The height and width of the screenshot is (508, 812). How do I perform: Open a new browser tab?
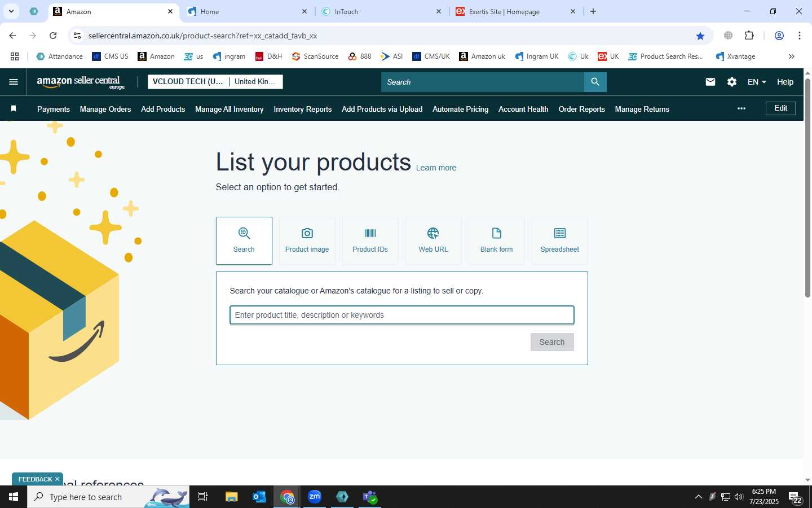[593, 11]
